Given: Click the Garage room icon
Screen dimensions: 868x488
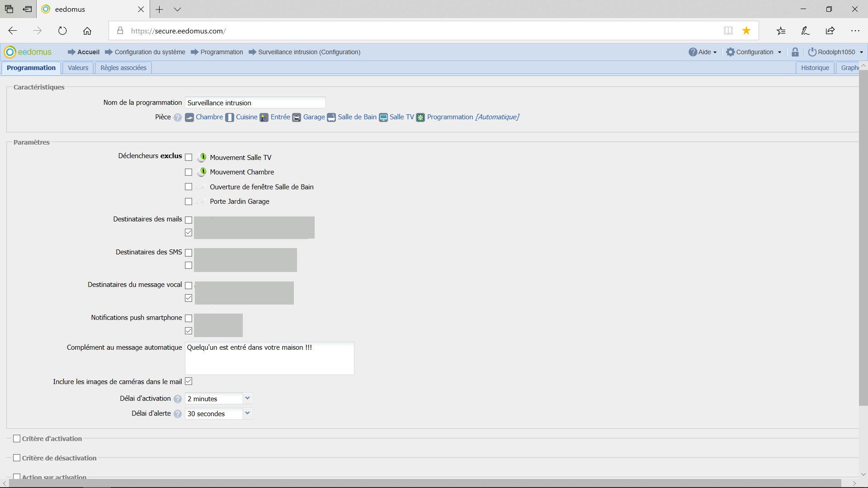Looking at the screenshot, I should [297, 117].
